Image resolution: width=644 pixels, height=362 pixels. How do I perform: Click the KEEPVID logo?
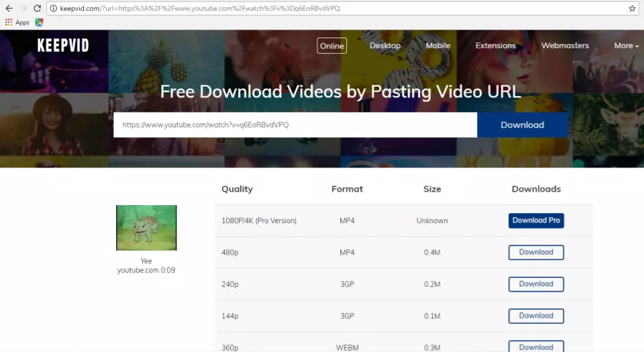[63, 45]
